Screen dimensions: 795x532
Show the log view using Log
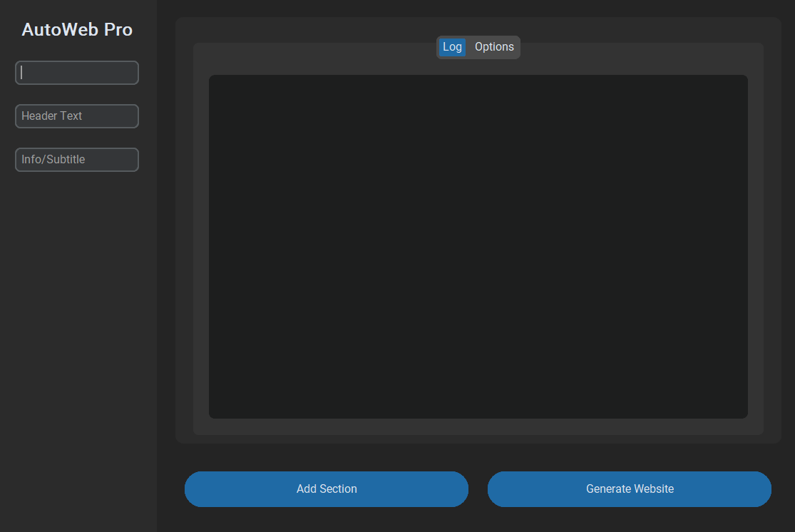452,47
